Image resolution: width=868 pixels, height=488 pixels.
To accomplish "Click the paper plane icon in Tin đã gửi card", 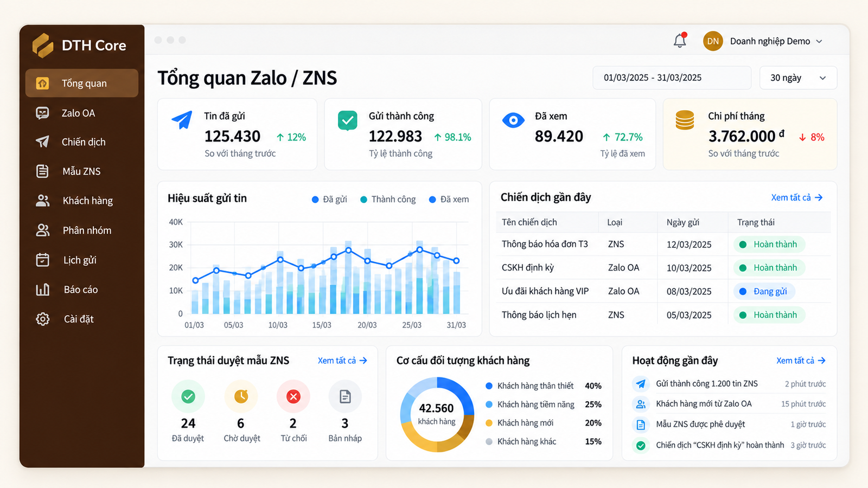I will (x=182, y=120).
